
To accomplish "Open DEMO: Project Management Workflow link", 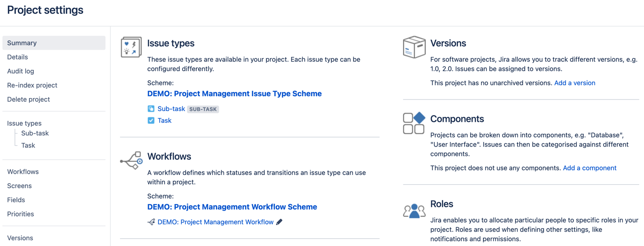I will coord(215,222).
